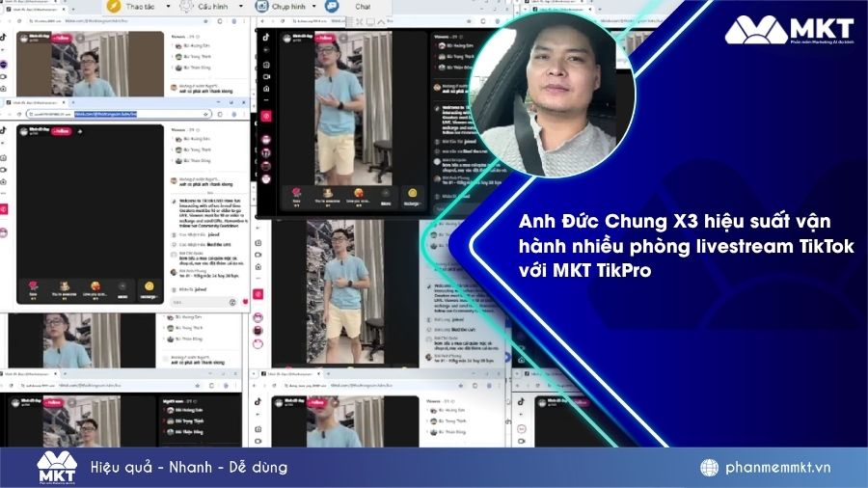
Task: Open tab search chevron in bottom-center window
Action: click(x=254, y=374)
